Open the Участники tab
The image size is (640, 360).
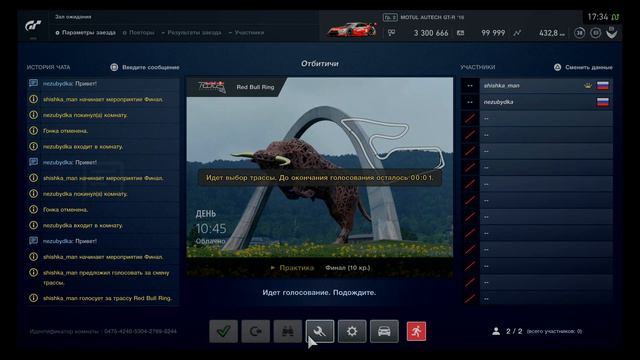click(x=247, y=33)
